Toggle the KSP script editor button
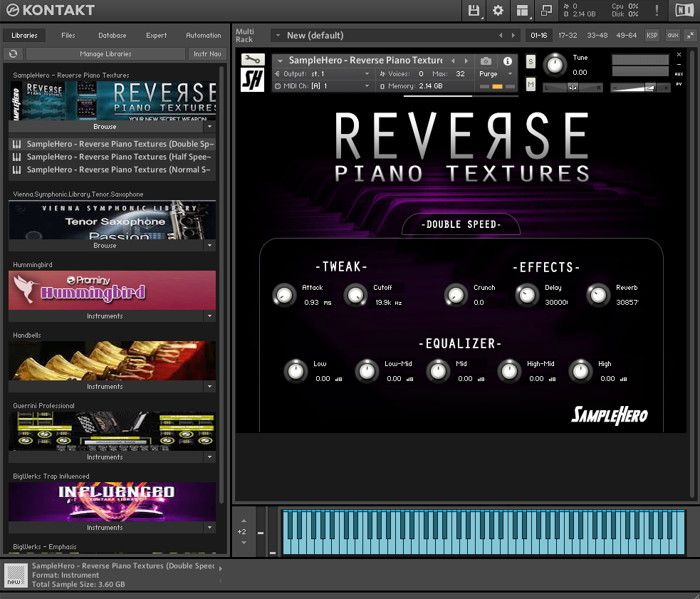This screenshot has height=599, width=700. tap(652, 36)
